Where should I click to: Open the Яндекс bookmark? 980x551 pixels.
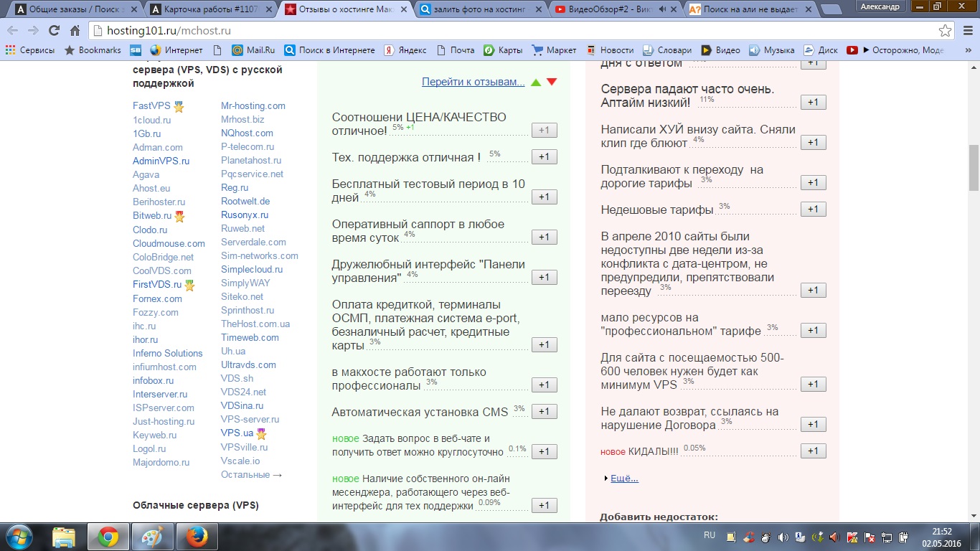coord(405,50)
